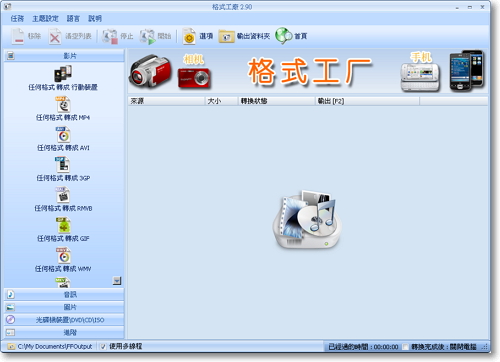Close the Format Factory window

coord(482,7)
